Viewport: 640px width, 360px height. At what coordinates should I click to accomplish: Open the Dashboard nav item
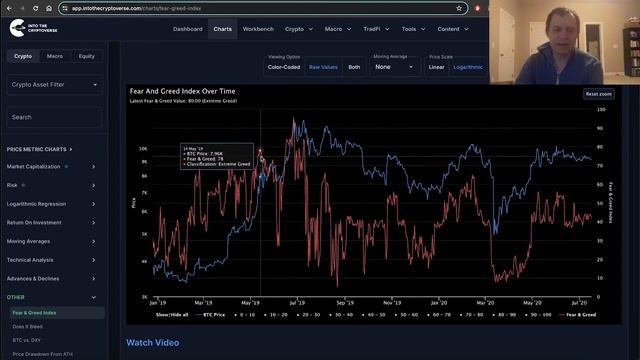[x=187, y=29]
